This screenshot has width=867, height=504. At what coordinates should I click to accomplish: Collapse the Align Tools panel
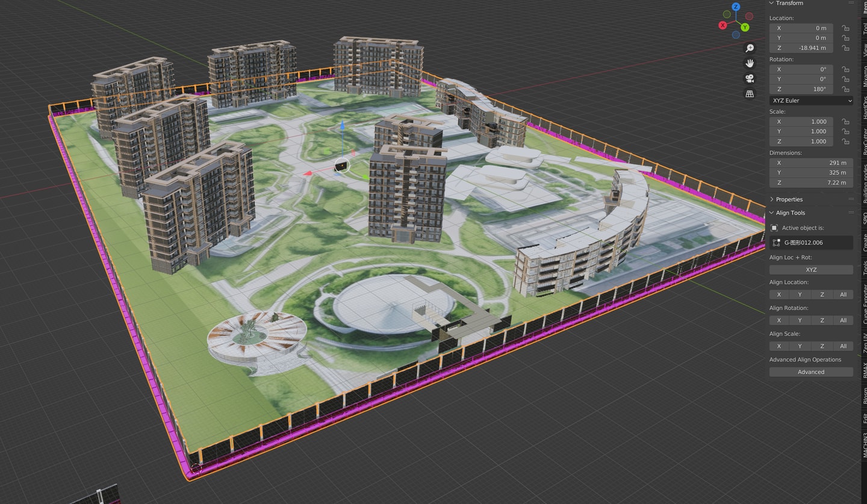click(x=772, y=213)
